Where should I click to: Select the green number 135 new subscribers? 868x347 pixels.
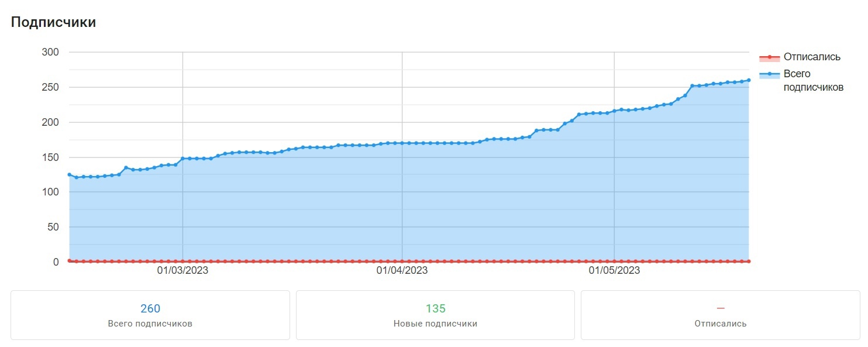pyautogui.click(x=435, y=308)
